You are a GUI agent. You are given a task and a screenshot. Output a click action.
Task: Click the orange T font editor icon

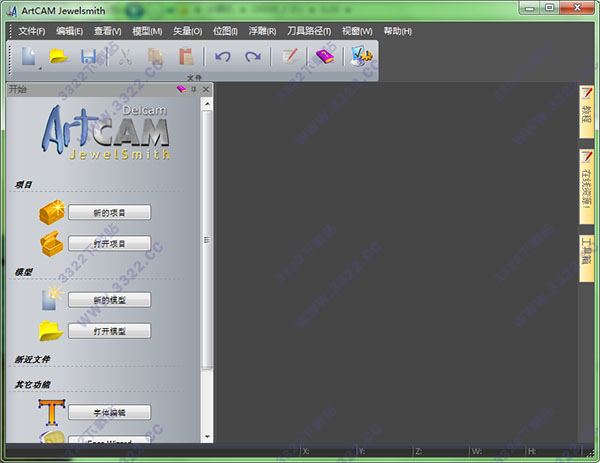click(x=52, y=412)
